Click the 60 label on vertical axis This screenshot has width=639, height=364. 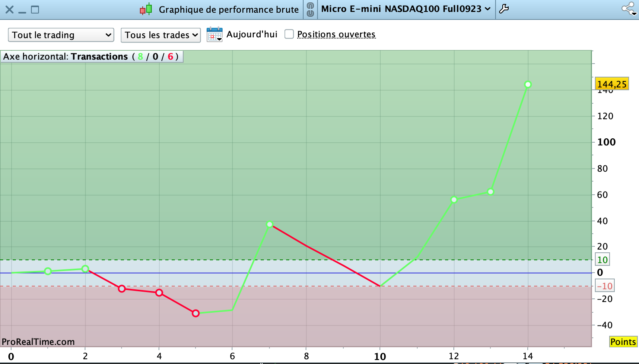pos(602,195)
